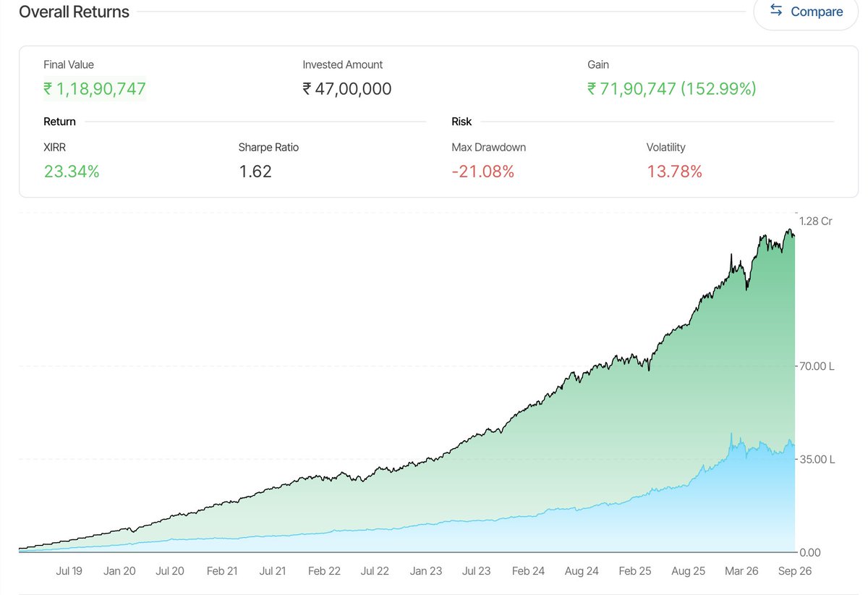Viewport: 868px width, 595px height.
Task: Click Invested Amount ₹ 47,00,000
Action: point(347,89)
